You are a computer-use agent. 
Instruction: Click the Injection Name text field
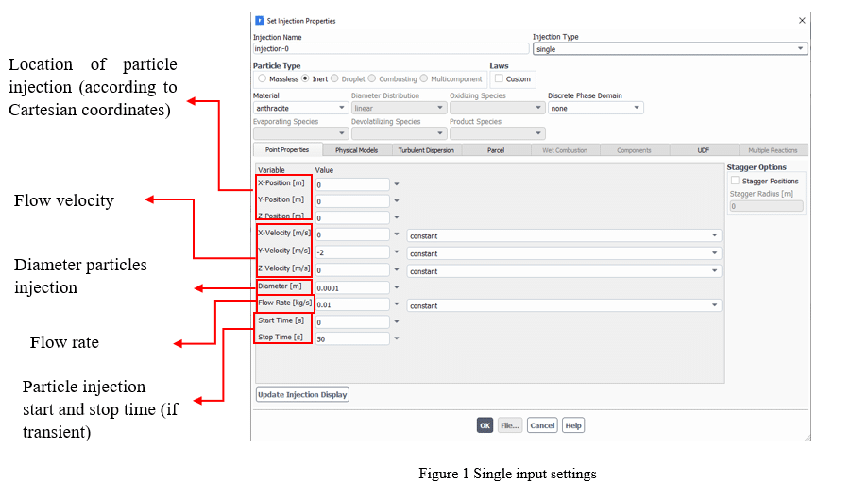point(390,48)
